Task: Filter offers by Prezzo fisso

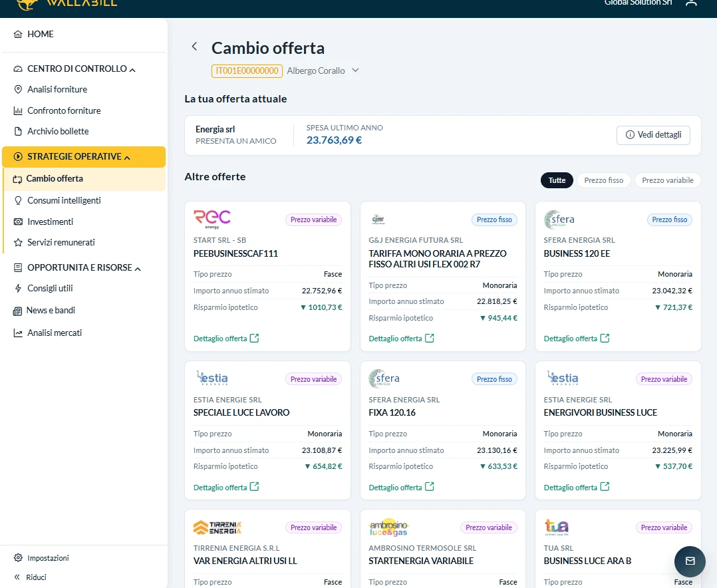Action: pos(604,180)
